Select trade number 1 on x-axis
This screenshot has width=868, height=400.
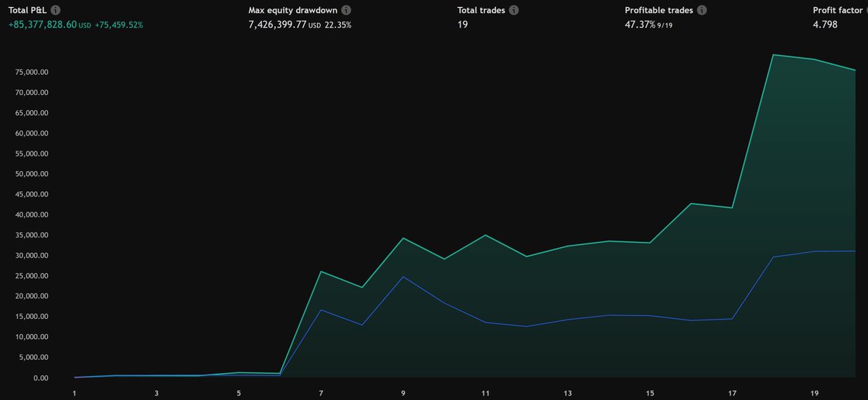pos(75,393)
